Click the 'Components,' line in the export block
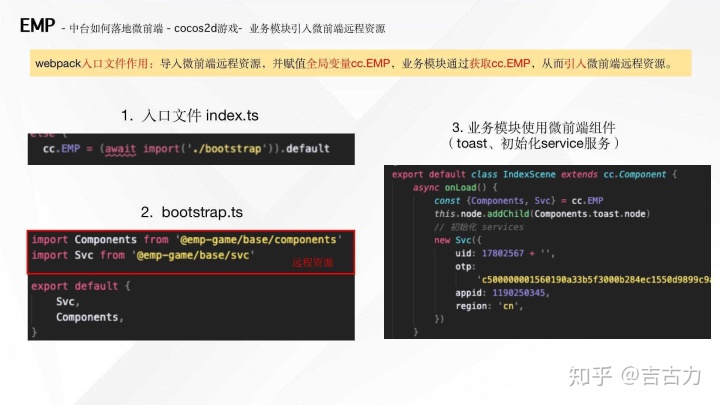Screen dimensions: 720x405 [90, 317]
